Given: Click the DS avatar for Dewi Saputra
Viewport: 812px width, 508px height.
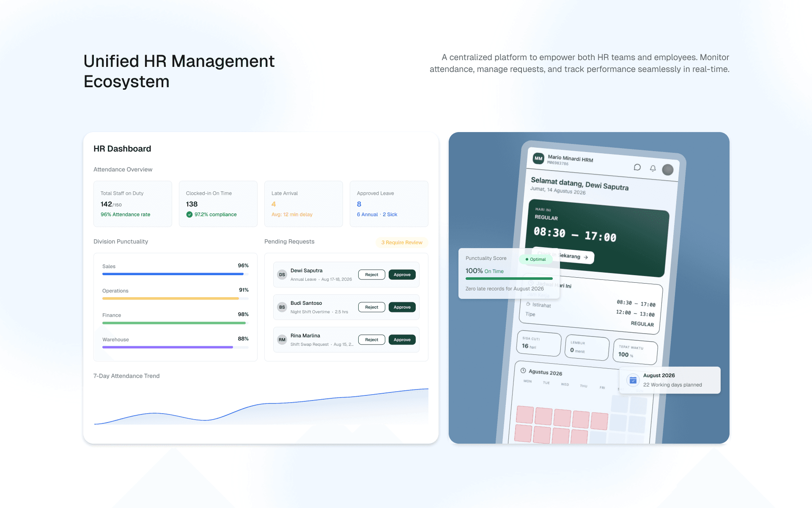Looking at the screenshot, I should point(282,275).
